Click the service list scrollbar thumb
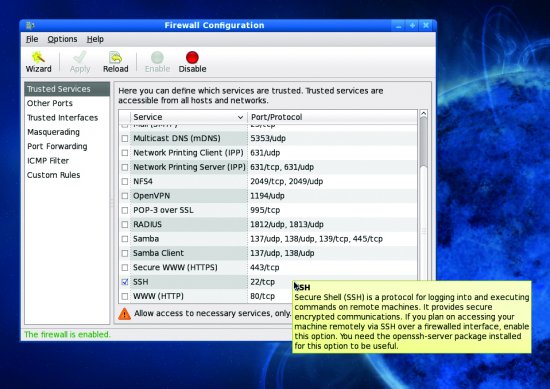 423,143
